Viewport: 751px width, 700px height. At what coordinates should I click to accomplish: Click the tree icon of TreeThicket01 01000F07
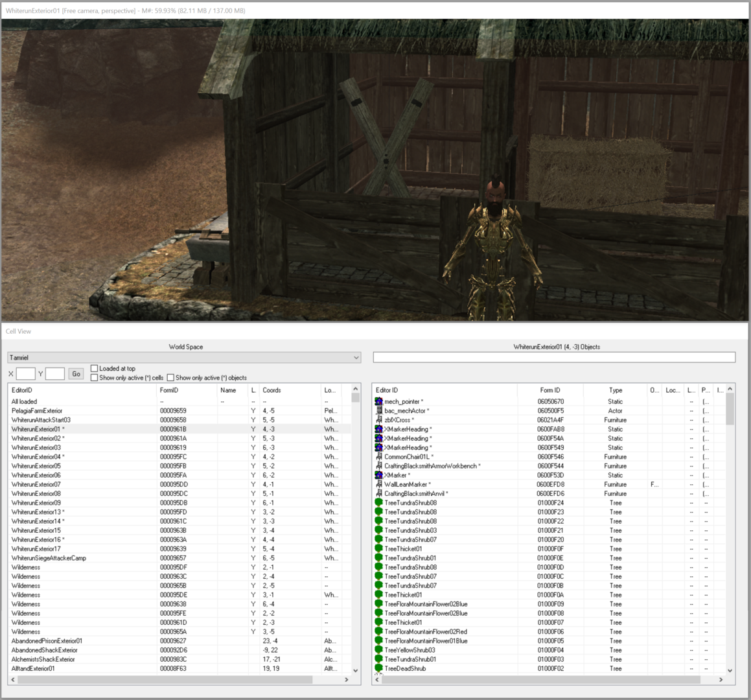[x=378, y=622]
